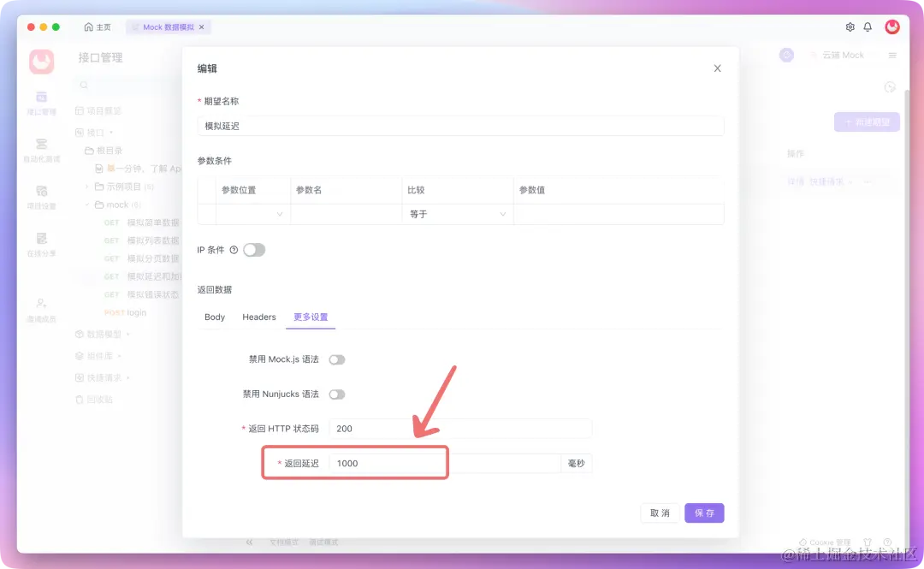
Task: Toggle 禁用 Mock.js 语法 switch
Action: click(336, 359)
